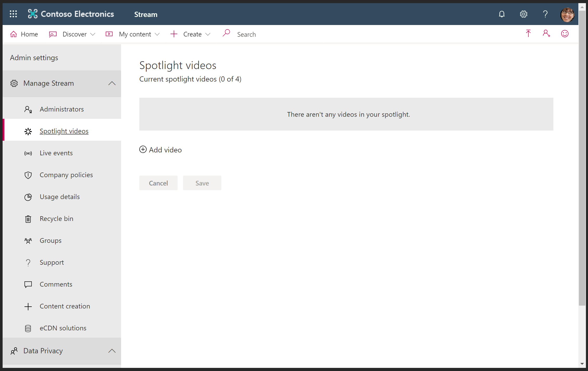Click the invite coworkers person icon
The width and height of the screenshot is (588, 371).
click(546, 33)
